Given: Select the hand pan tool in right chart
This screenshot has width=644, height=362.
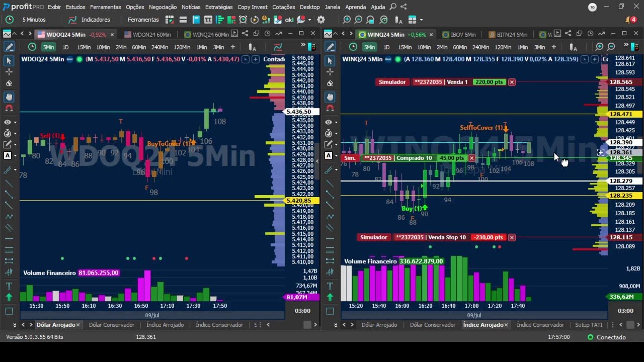Looking at the screenshot, I should pyautogui.click(x=330, y=97).
